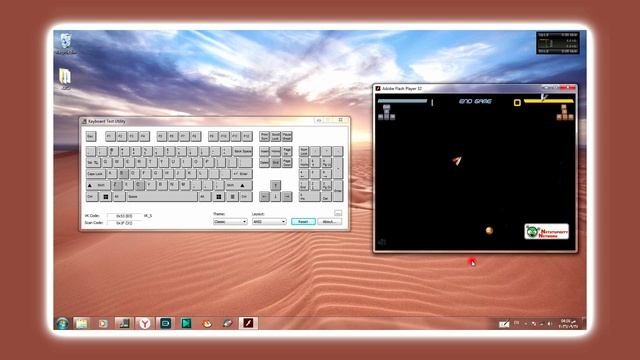This screenshot has height=360, width=640.
Task: Click the About... button in Keyboard Test Utility
Action: coord(329,222)
